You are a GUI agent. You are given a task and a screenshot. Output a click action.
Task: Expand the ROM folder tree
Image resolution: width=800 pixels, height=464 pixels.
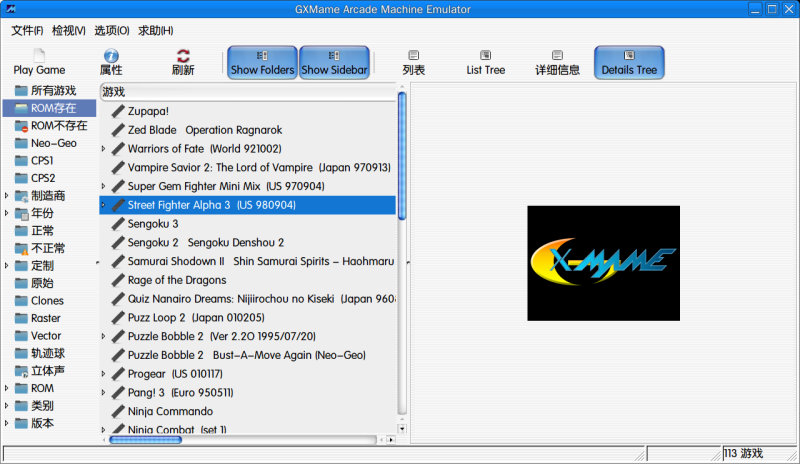click(x=7, y=388)
